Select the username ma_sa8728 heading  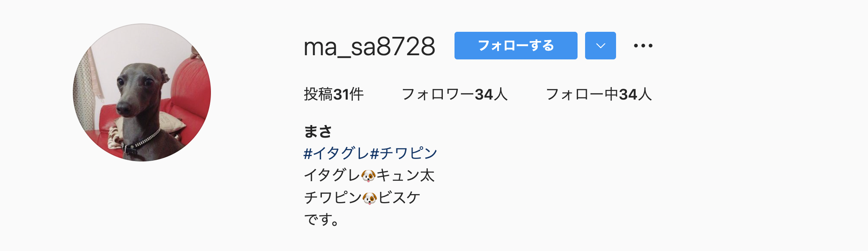click(x=370, y=46)
